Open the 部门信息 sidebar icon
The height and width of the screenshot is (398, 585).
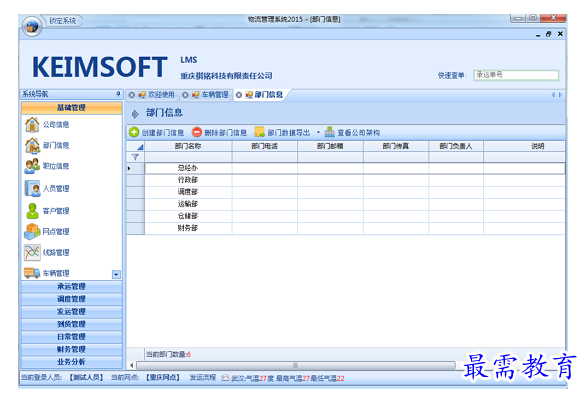tap(32, 145)
